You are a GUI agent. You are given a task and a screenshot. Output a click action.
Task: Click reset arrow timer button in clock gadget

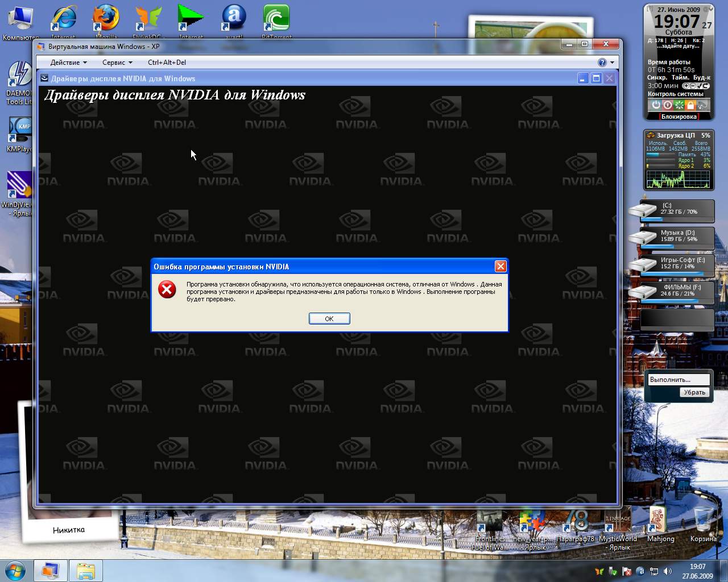coord(706,86)
